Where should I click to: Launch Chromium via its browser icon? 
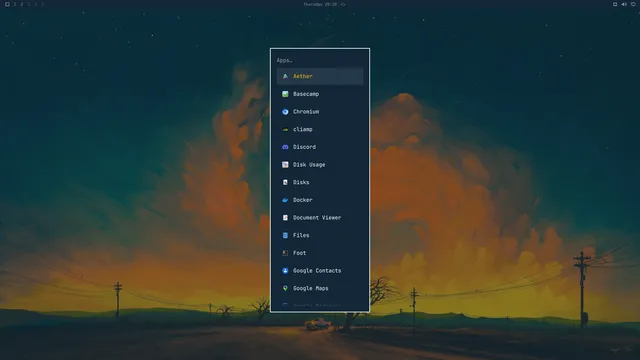[x=285, y=111]
